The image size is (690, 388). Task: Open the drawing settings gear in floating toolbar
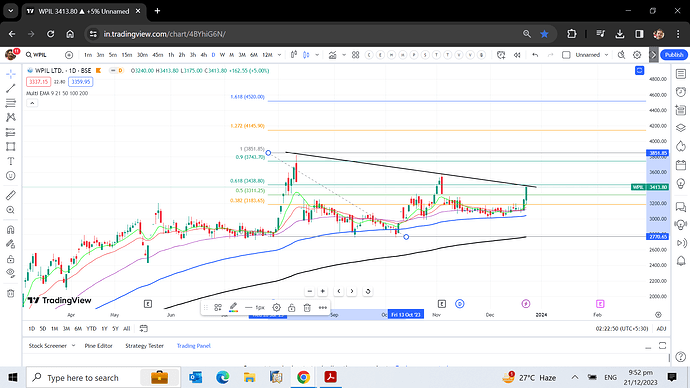pos(276,308)
